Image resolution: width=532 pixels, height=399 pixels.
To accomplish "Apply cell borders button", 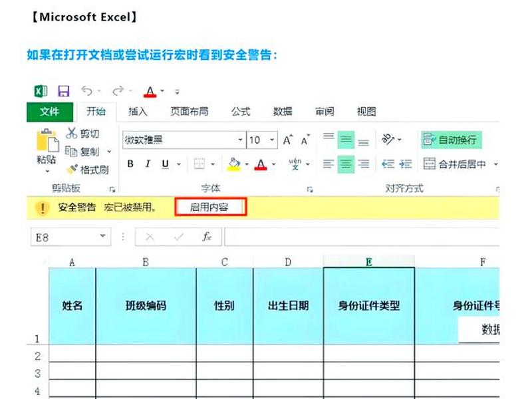I will click(x=199, y=164).
